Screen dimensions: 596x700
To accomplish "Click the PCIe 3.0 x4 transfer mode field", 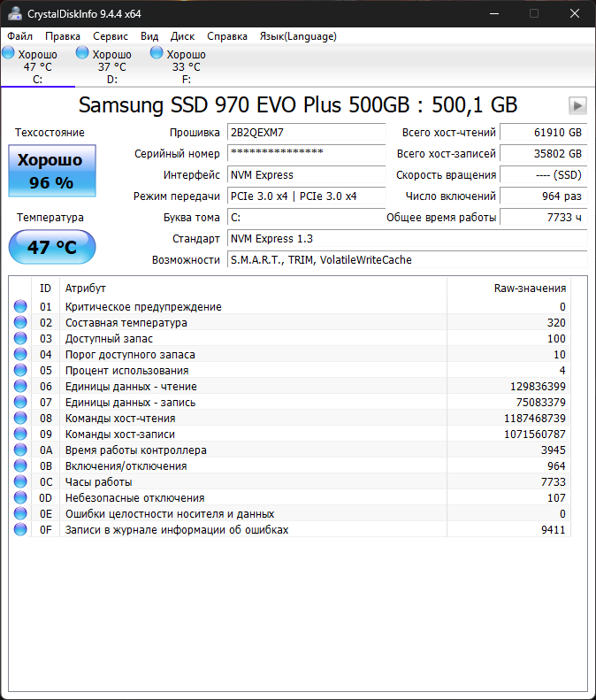I will point(307,196).
